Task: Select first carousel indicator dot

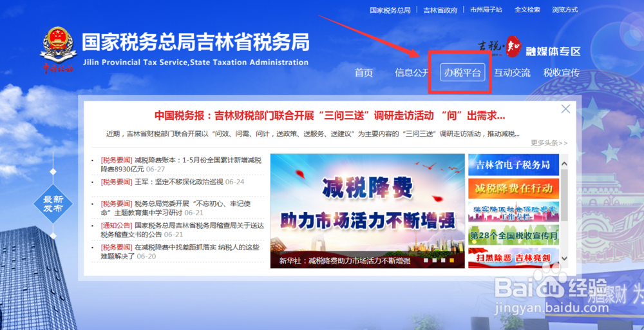Action: (426, 260)
